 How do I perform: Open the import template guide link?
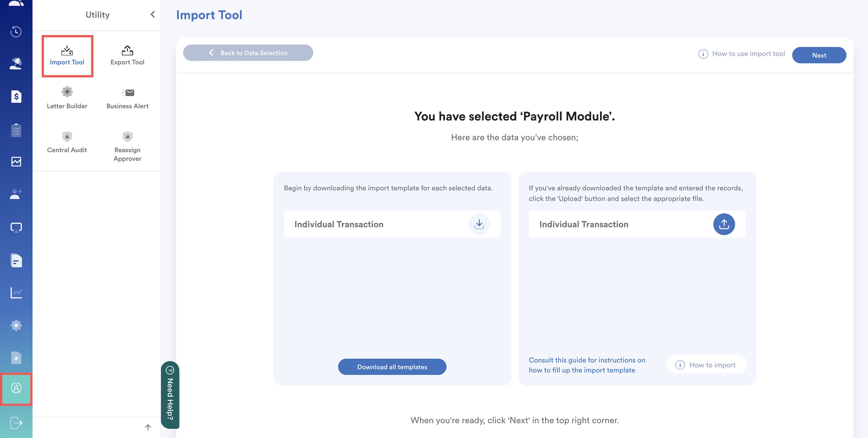[x=587, y=365]
